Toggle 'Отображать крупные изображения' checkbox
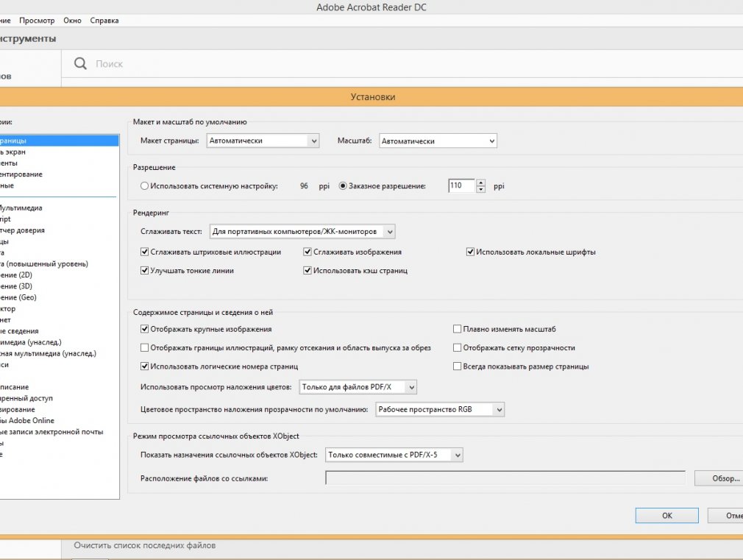Image resolution: width=743 pixels, height=560 pixels. coord(144,329)
